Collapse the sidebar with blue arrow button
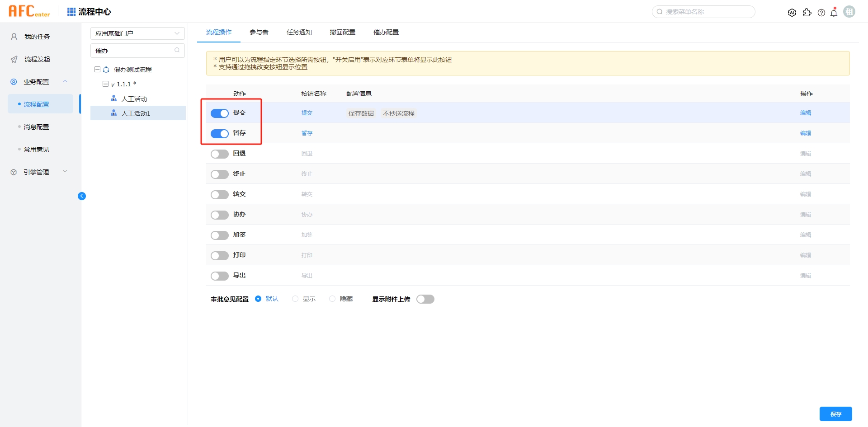 [x=82, y=196]
